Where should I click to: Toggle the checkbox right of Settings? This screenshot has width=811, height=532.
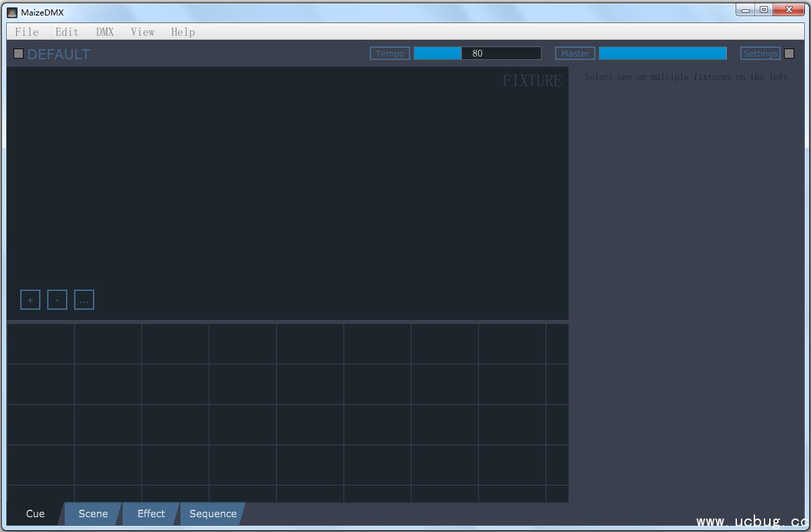tap(789, 54)
